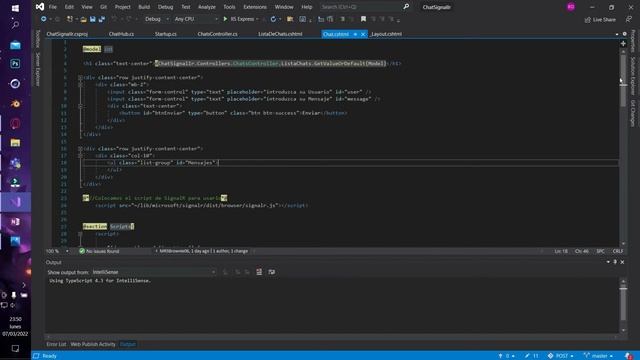Click the Output pane vertical scrollbar
640x360 pixels.
623,305
